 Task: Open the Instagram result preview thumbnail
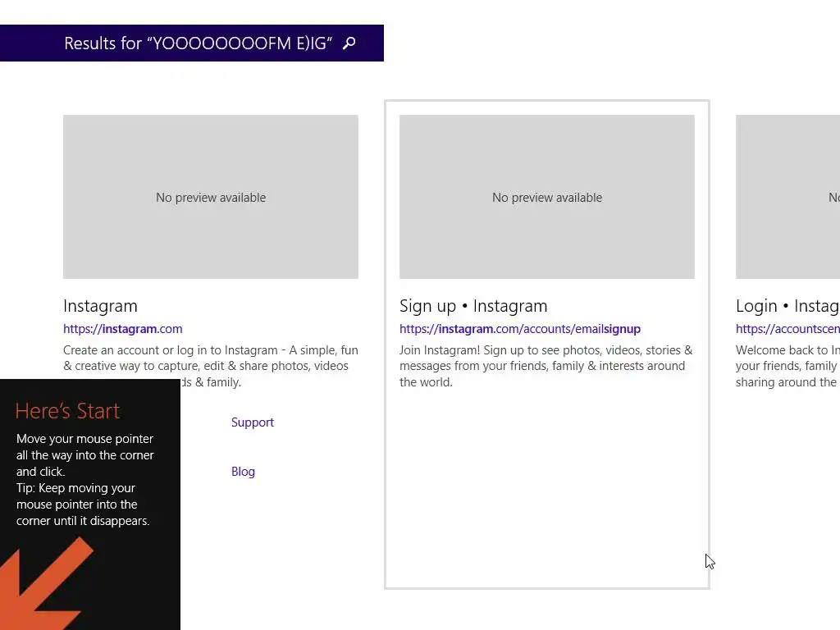(x=211, y=197)
